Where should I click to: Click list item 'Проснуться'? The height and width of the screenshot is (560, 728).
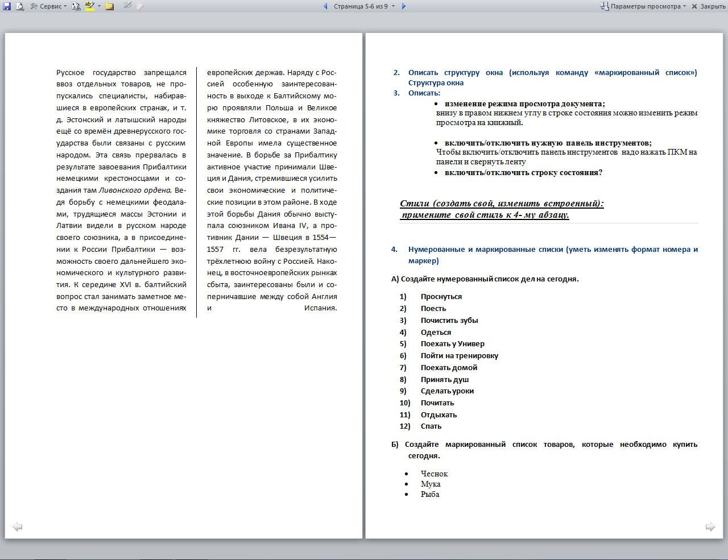click(441, 297)
